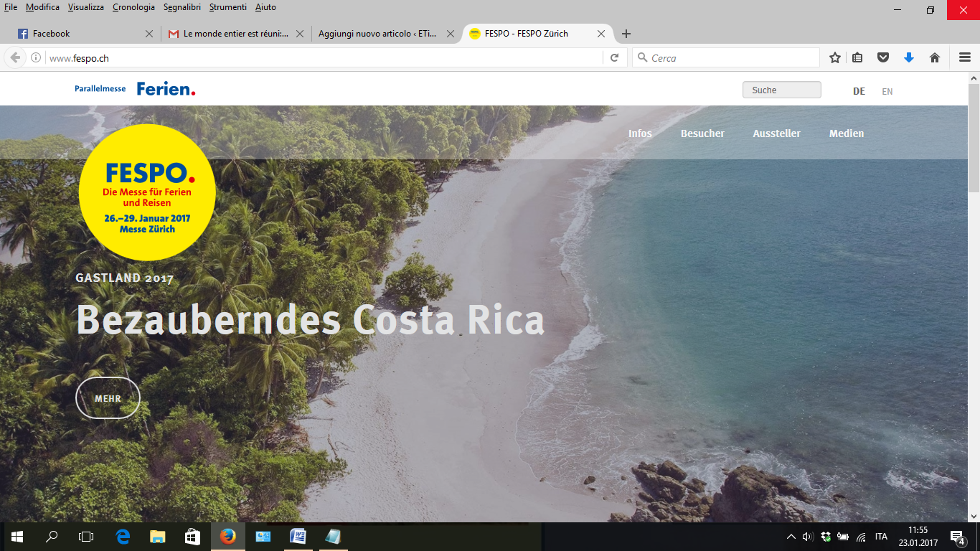Open the Ferien parallel fair logo link

pos(166,89)
